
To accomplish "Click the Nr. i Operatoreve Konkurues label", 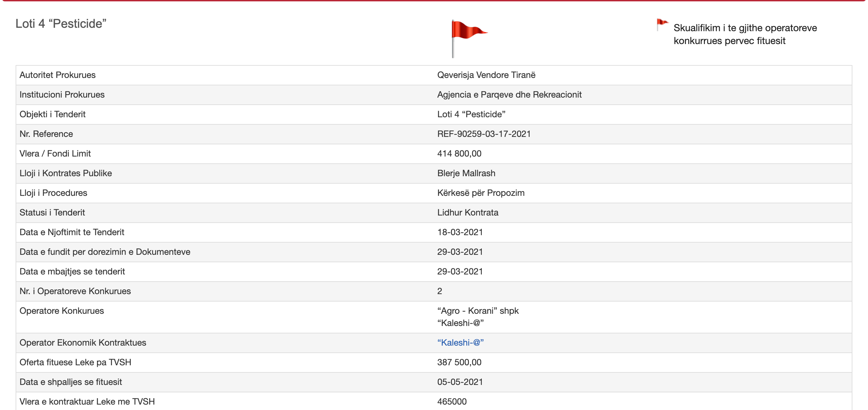I will [x=75, y=291].
